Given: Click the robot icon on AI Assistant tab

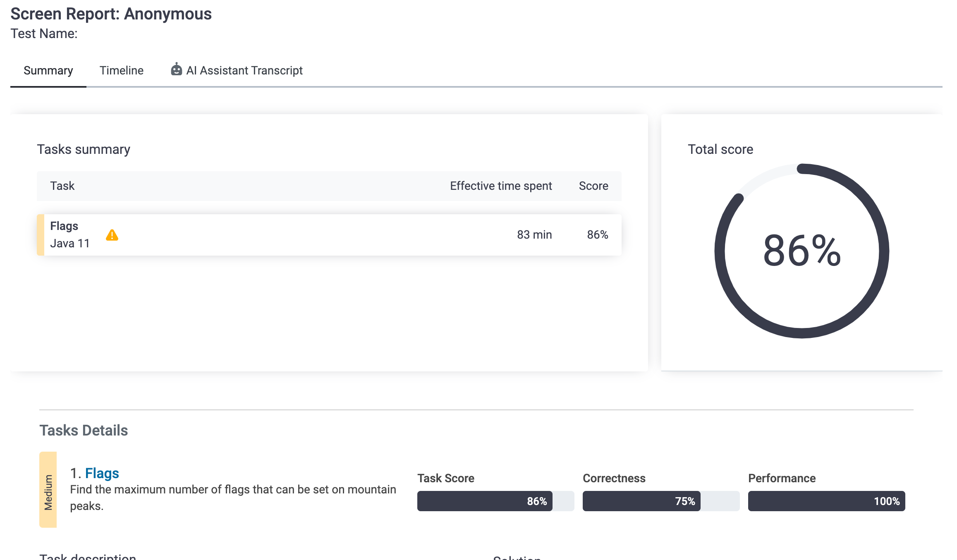Looking at the screenshot, I should (x=176, y=69).
